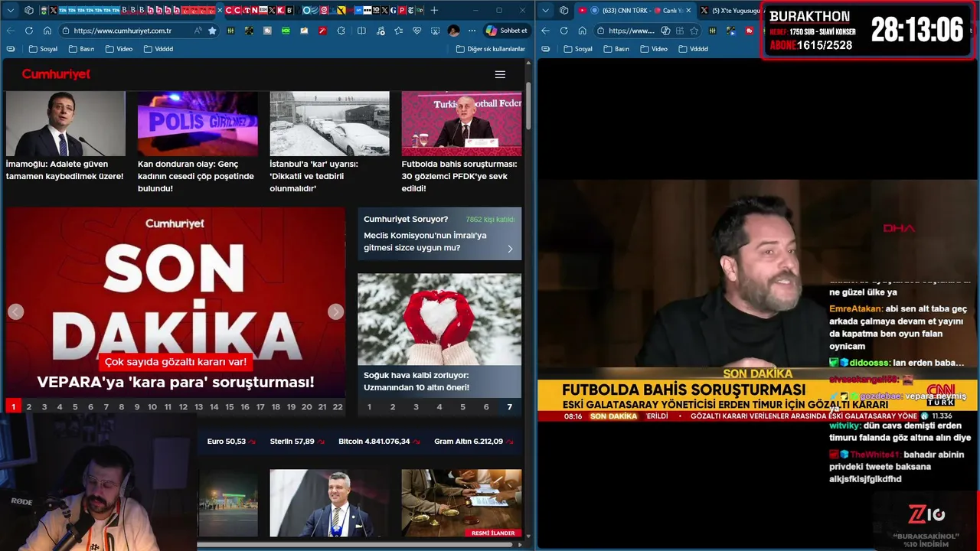Open Settings and more ellipsis in left browser
Screen dimensions: 980x551
point(472,31)
